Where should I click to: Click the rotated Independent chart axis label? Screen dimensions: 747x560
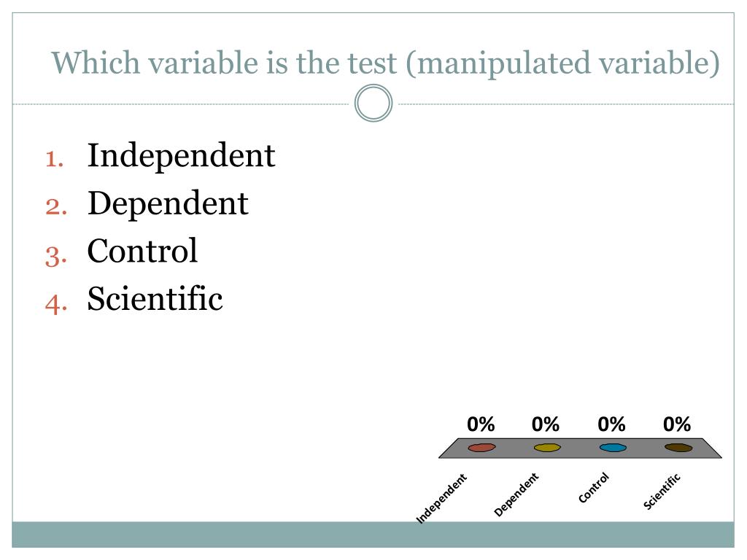point(441,499)
